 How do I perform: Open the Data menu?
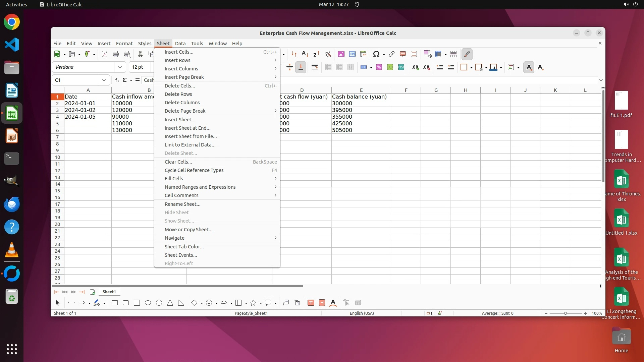(180, 44)
